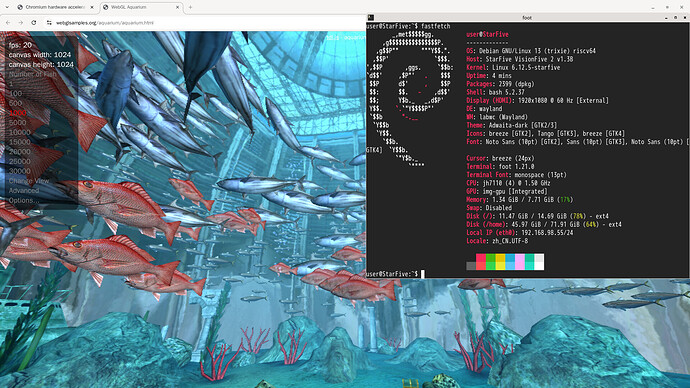690x388 pixels.
Task: Click the red color block in fastfetch palette
Action: pos(481,261)
